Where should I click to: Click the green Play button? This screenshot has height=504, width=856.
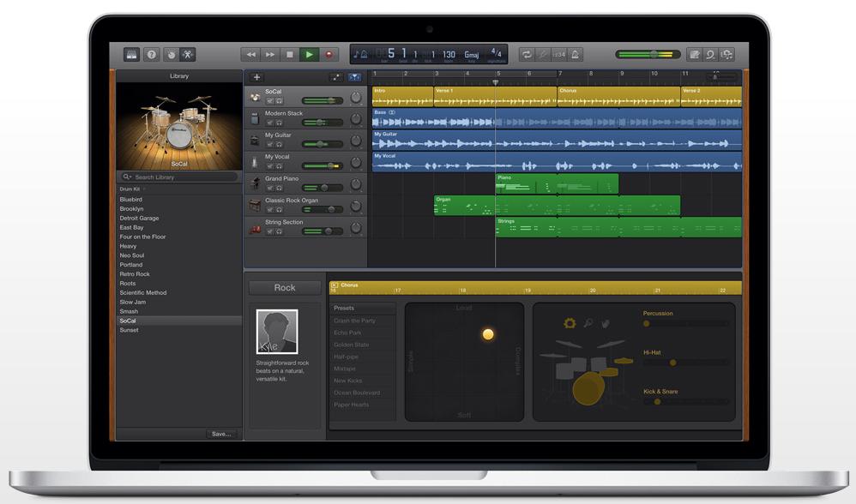tap(310, 55)
